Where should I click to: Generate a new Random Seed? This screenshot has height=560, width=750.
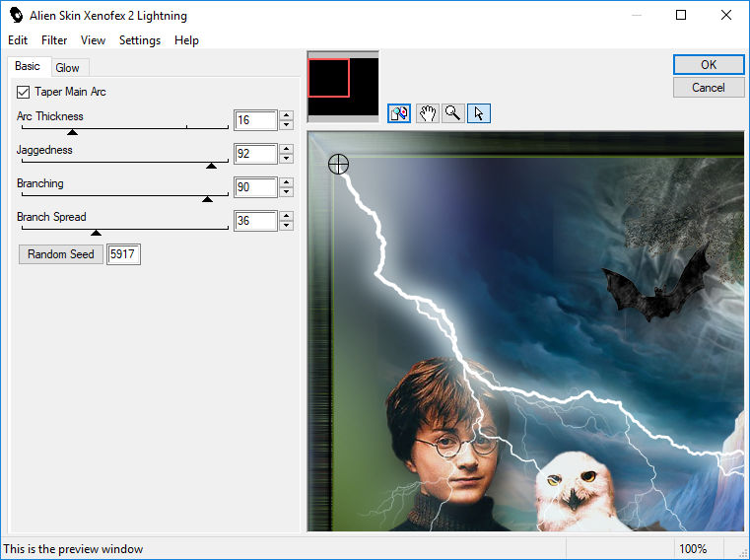coord(61,254)
